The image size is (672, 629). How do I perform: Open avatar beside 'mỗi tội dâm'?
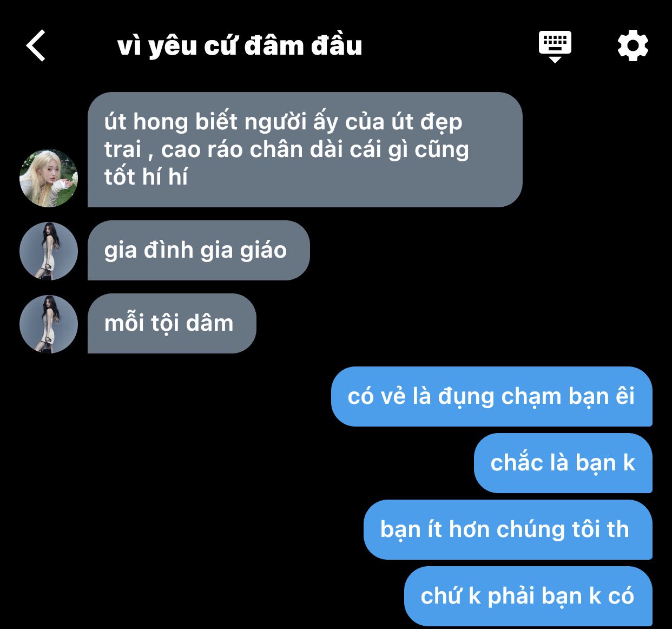pyautogui.click(x=49, y=324)
